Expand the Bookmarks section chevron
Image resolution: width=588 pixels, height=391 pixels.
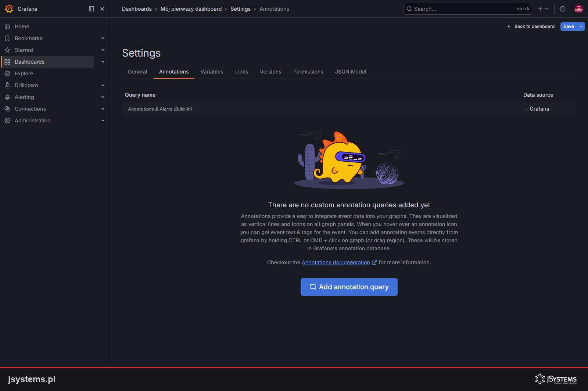[103, 38]
